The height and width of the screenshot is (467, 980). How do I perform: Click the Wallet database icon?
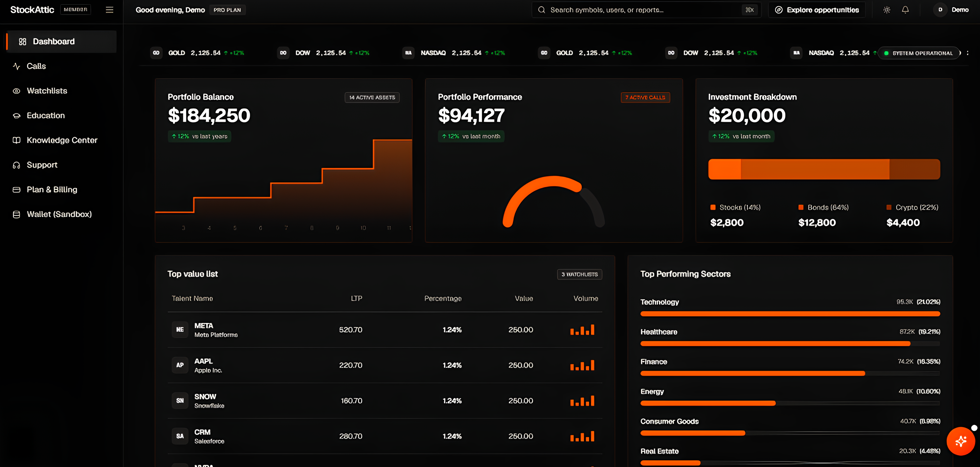(16, 214)
